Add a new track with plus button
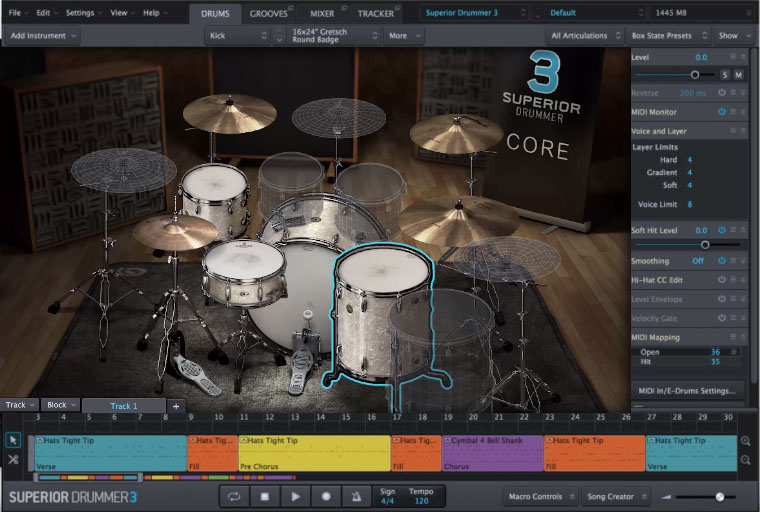 click(176, 406)
